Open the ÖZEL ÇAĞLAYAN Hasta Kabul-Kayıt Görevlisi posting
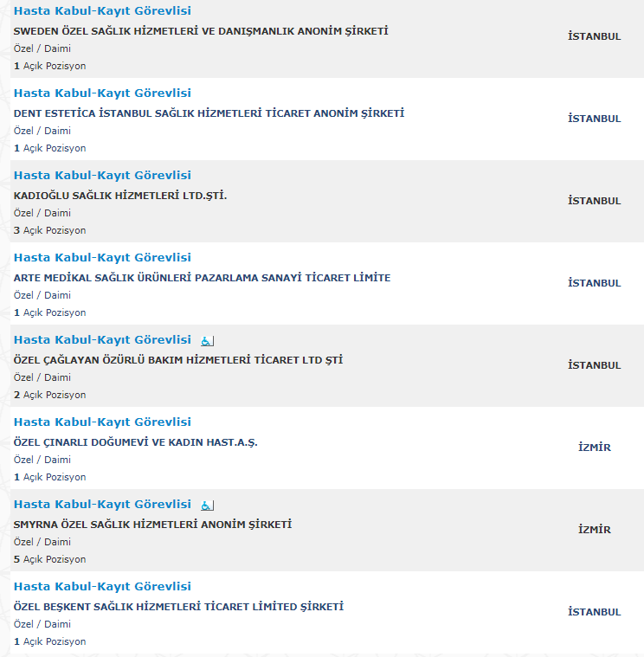Viewport: 644px width, 657px height. pos(102,340)
